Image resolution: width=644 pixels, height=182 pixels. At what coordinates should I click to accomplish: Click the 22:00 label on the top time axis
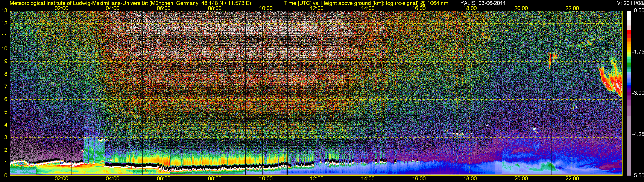pos(572,8)
